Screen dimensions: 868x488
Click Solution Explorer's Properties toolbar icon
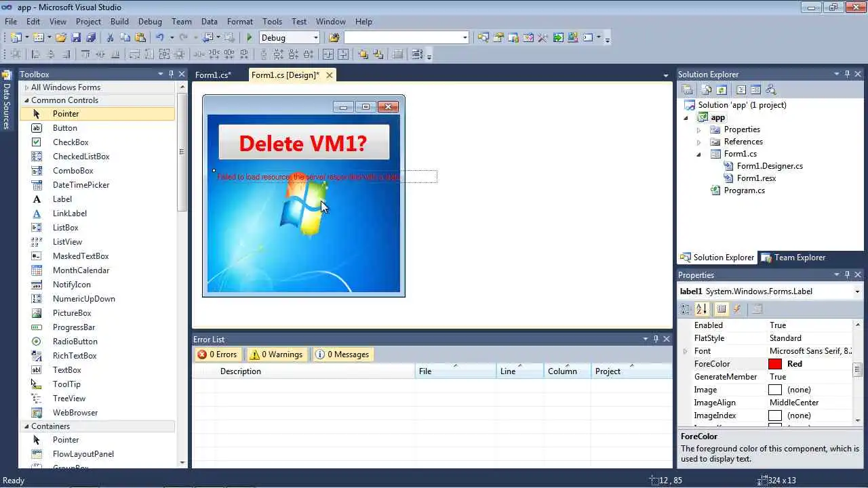(688, 89)
